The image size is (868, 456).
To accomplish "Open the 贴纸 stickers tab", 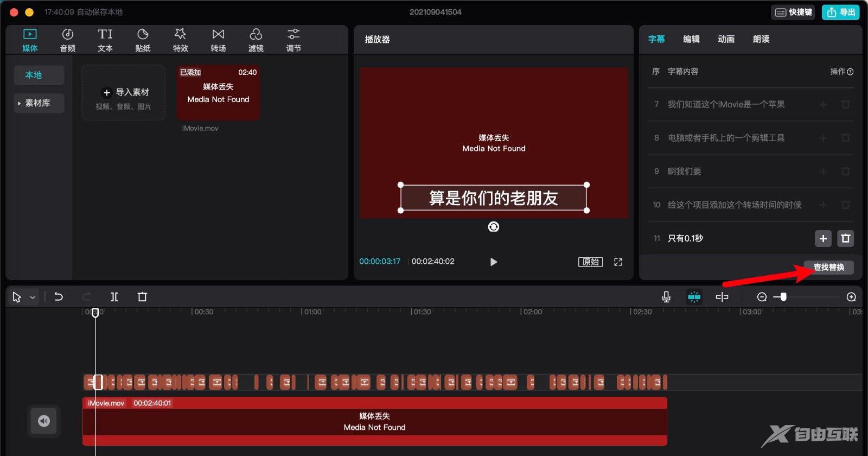I will [x=143, y=40].
